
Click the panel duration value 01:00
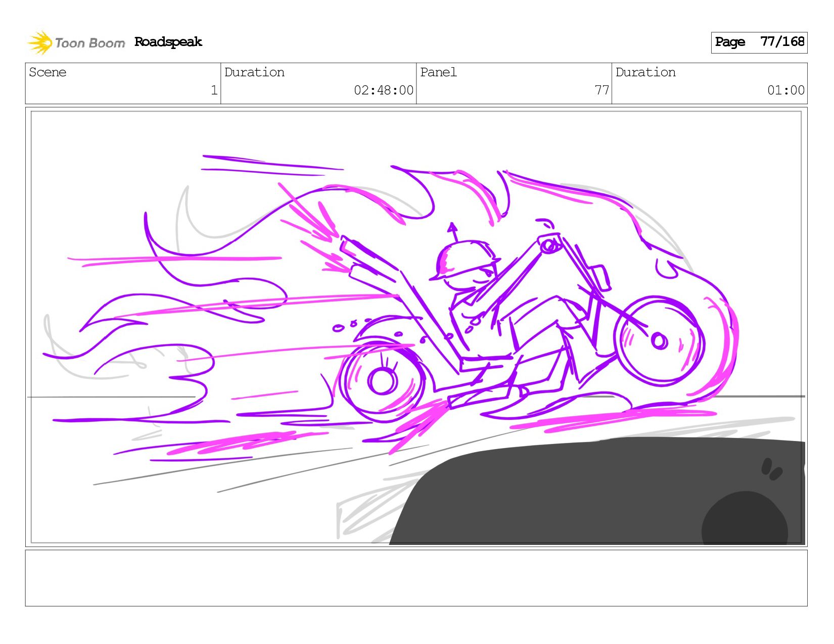785,90
